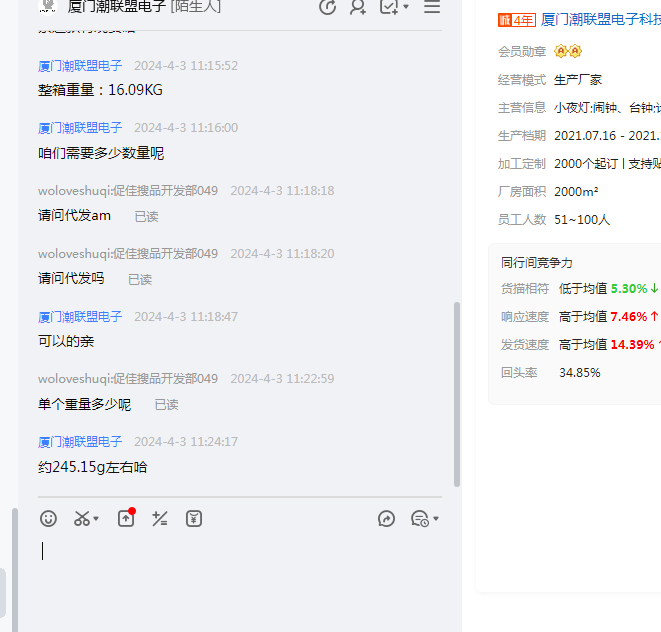Click the chat history vertical scrollbar
Image resolution: width=661 pixels, height=632 pixels.
458,390
